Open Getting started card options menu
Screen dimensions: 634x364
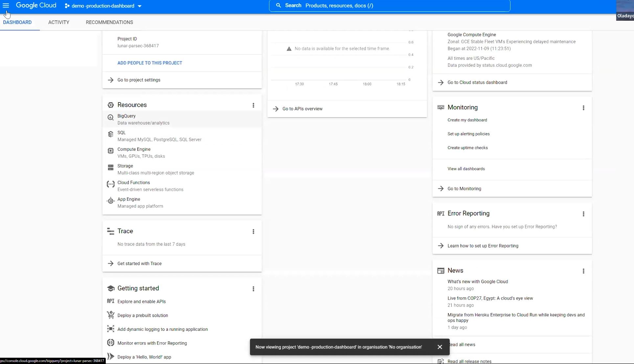[x=253, y=289]
